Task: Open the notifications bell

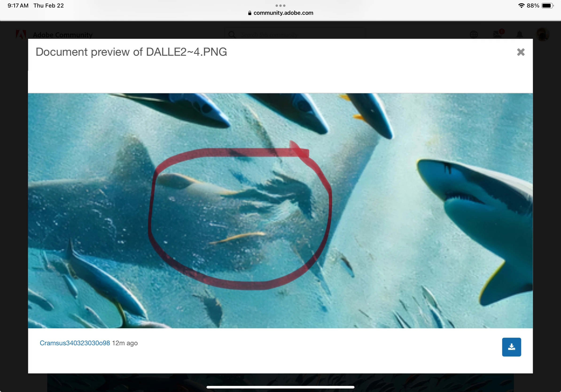Action: (x=519, y=35)
